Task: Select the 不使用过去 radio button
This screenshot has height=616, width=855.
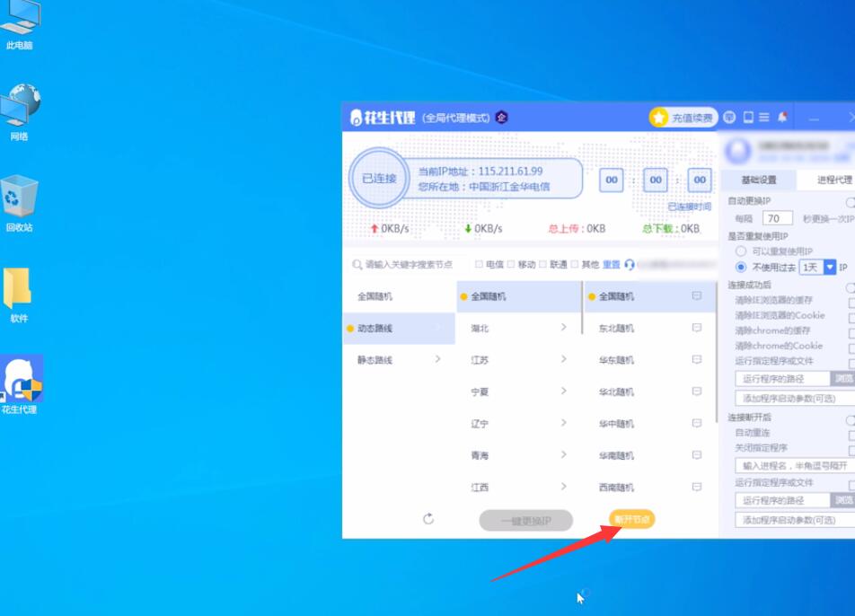Action: tap(740, 267)
